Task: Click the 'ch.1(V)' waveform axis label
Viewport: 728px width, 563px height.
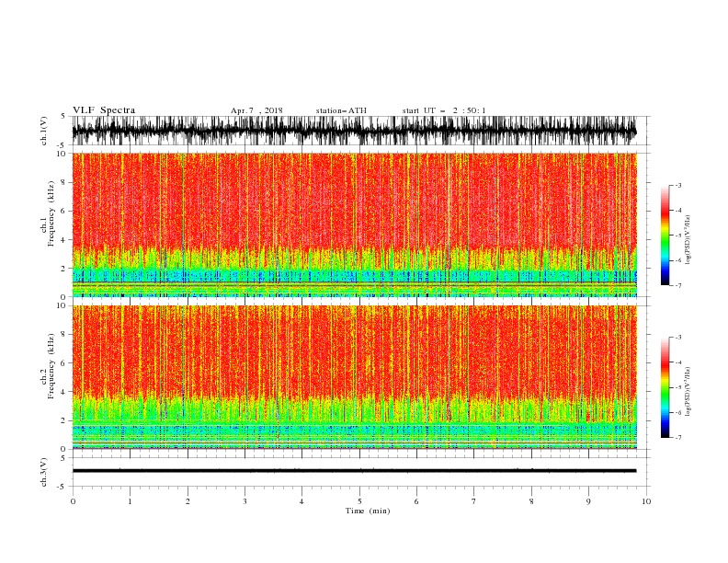Action: (44, 131)
